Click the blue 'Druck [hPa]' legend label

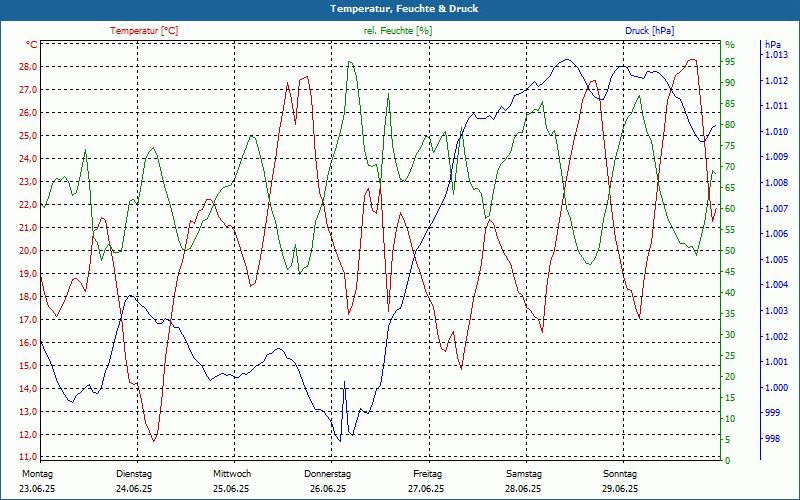coord(649,31)
